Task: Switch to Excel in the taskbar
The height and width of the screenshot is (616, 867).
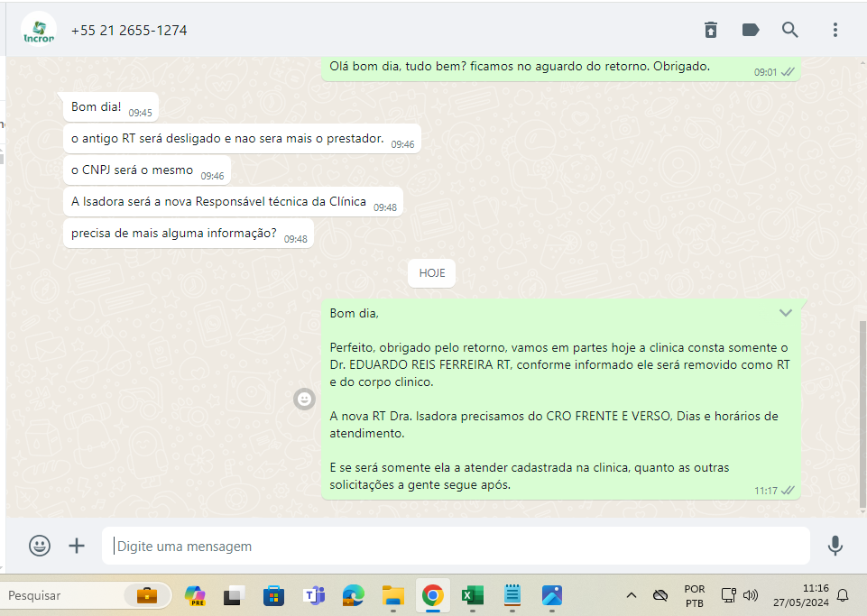Action: point(472,595)
